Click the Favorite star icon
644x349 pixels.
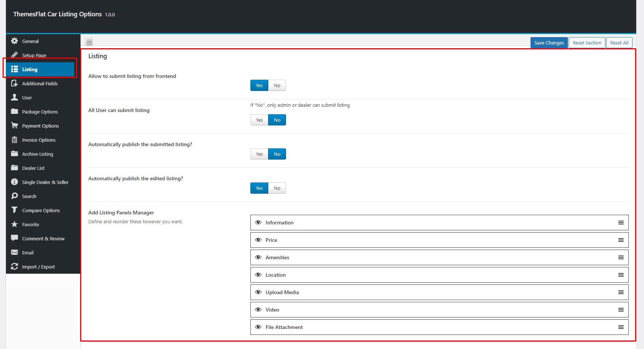(14, 224)
